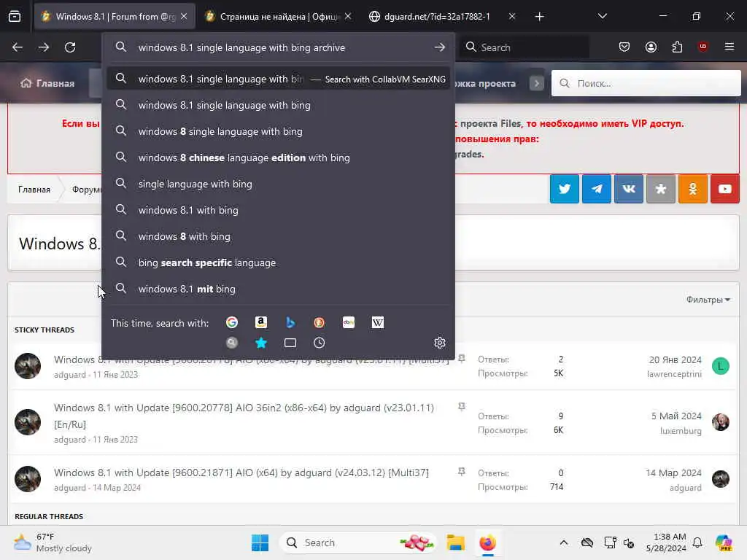Pick suggestion 'windows 8 chinese language edition with bing'
747x560 pixels.
tap(278, 157)
